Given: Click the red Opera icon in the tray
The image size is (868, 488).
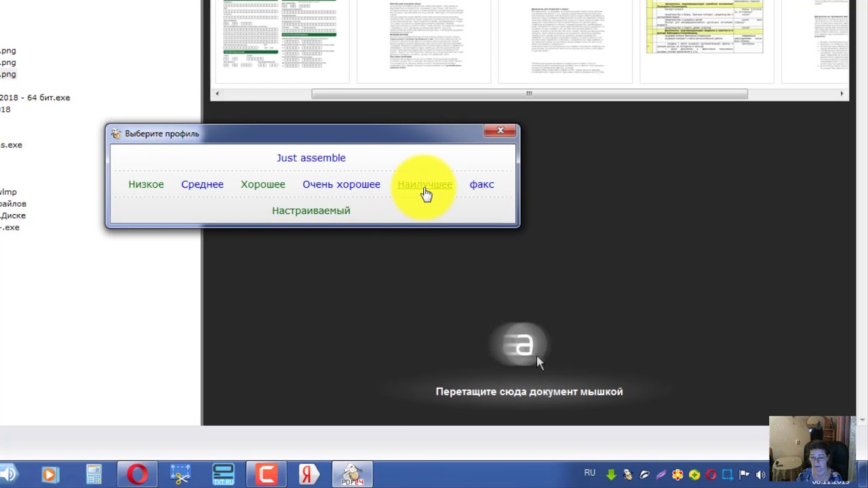Looking at the screenshot, I should pyautogui.click(x=711, y=474).
